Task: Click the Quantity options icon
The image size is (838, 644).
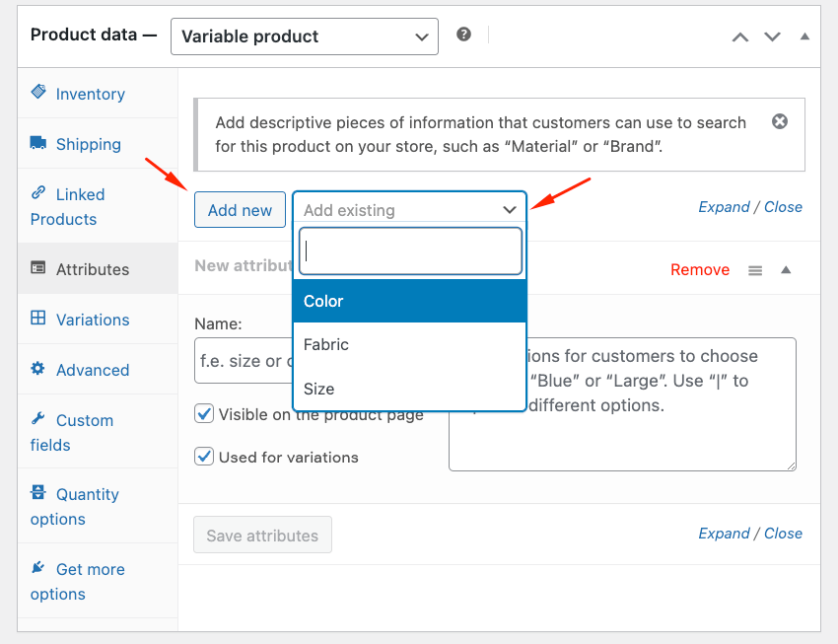Action: (37, 492)
